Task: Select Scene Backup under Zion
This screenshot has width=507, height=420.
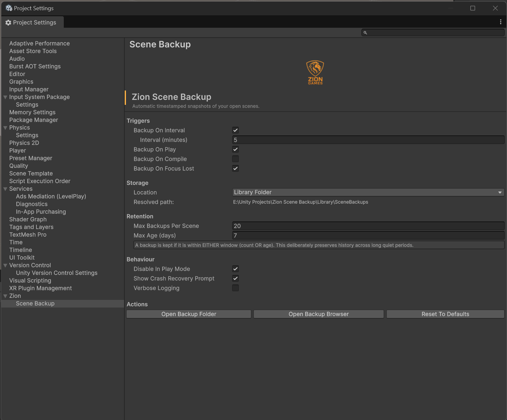Action: (x=35, y=303)
